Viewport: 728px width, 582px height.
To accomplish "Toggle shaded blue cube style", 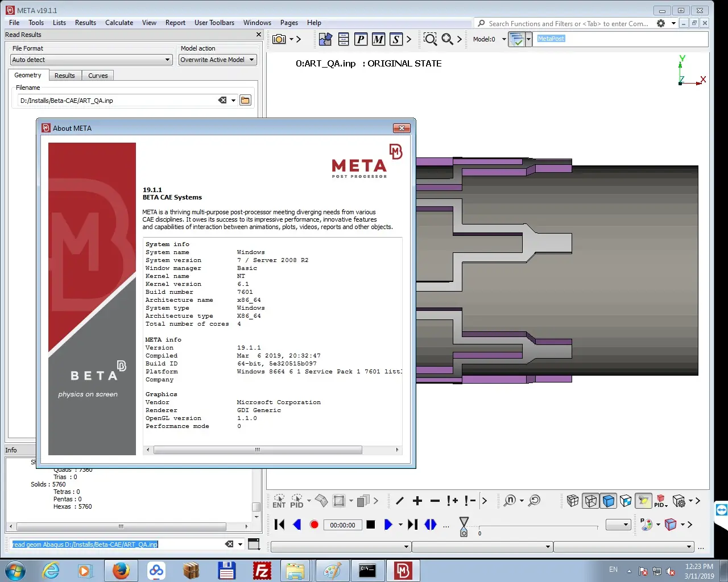I will [x=609, y=501].
